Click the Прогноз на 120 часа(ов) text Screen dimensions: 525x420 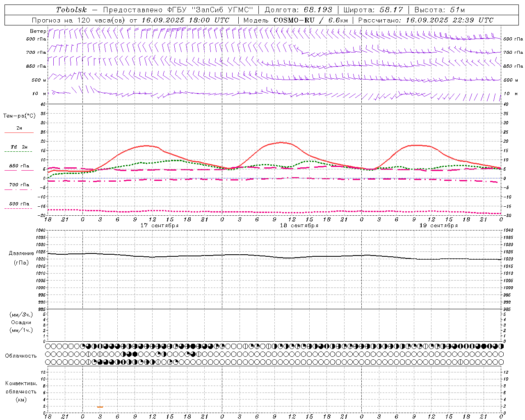point(79,20)
